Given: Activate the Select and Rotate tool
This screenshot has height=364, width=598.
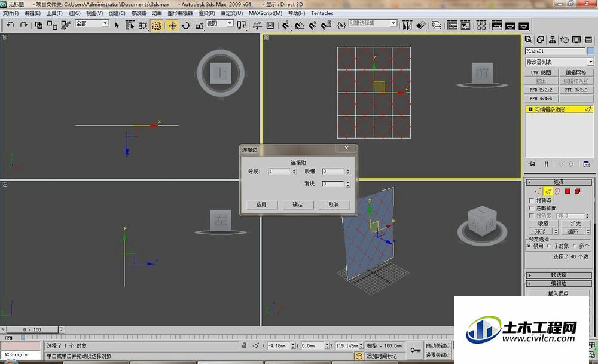Looking at the screenshot, I should (186, 26).
